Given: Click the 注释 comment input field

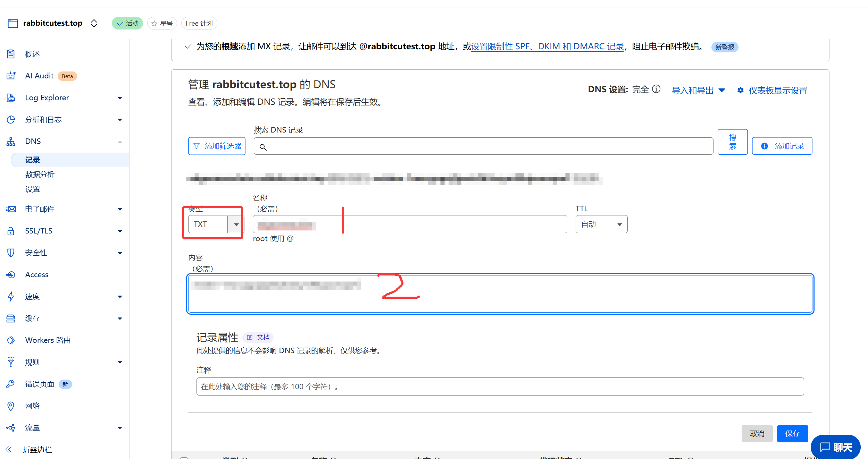Looking at the screenshot, I should pos(500,386).
